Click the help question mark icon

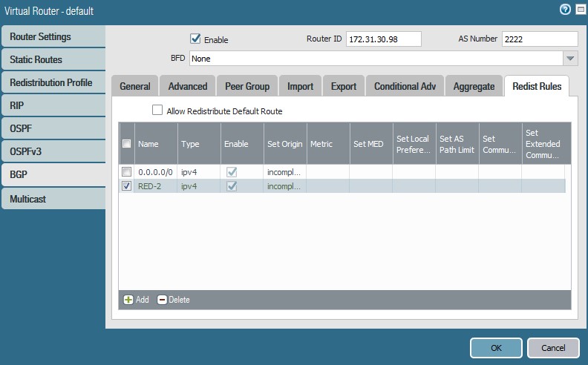(x=566, y=10)
